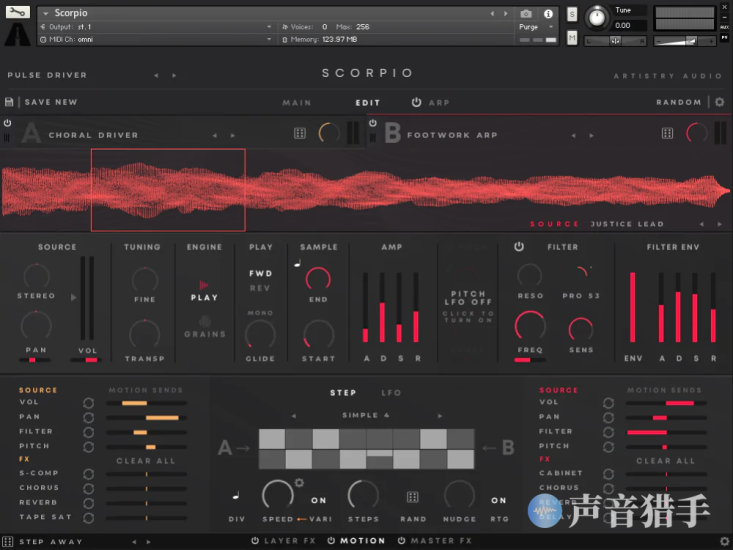733x550 pixels.
Task: Click the SAVE NEW button
Action: [x=51, y=102]
